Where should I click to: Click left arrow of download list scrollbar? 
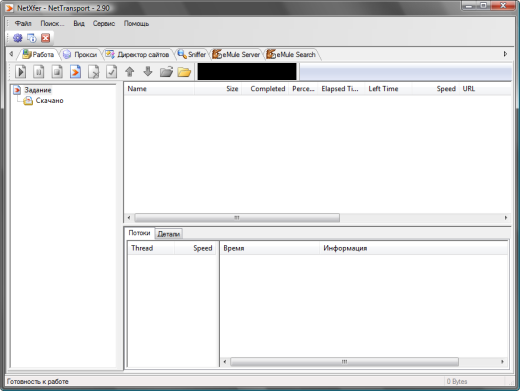tap(129, 218)
